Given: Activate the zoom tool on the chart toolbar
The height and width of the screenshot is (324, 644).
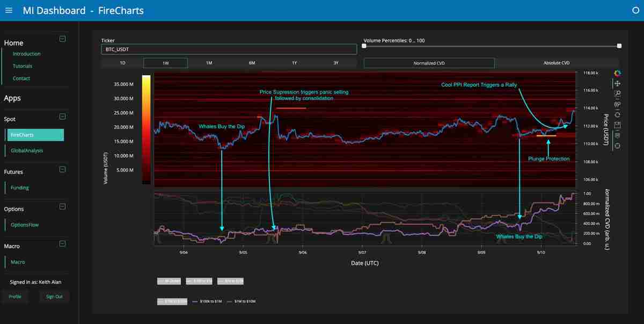Looking at the screenshot, I should coord(617,92).
